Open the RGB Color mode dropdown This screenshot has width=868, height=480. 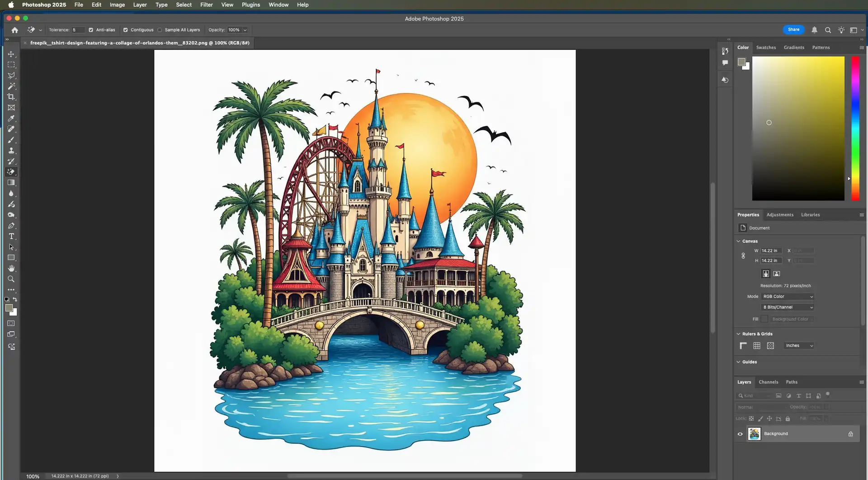click(788, 297)
